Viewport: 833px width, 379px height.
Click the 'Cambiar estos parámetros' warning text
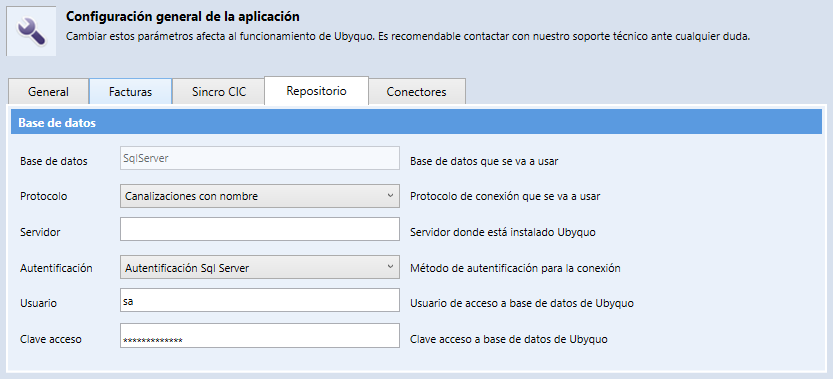pyautogui.click(x=408, y=37)
